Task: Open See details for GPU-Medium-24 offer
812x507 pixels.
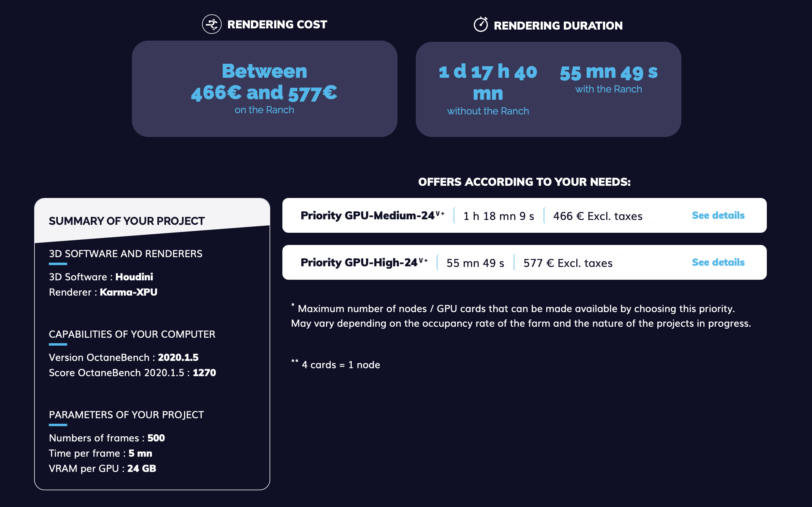Action: coord(718,215)
